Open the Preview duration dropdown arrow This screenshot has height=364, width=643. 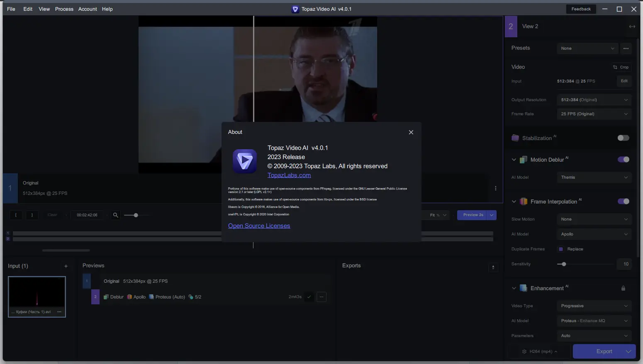492,215
